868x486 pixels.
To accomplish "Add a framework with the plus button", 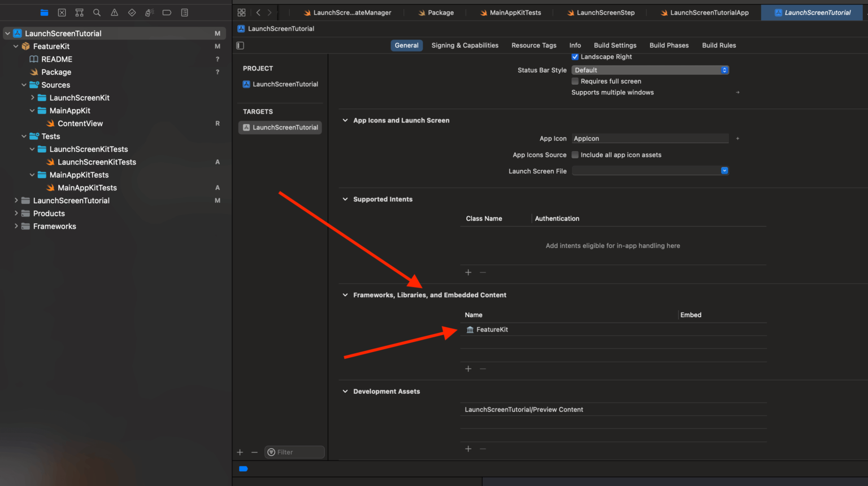I will click(468, 368).
